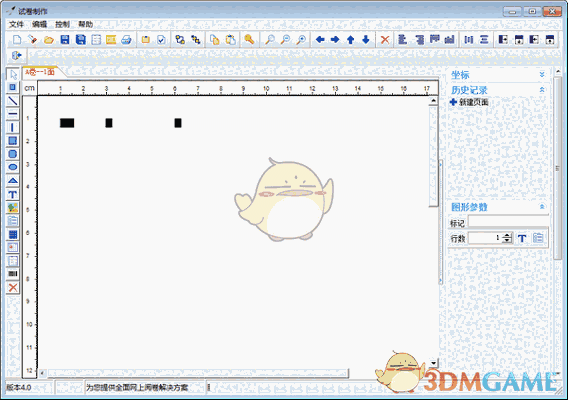Screen dimensions: 568x400
Task: Click the golden key icon in toolbar
Action: (x=249, y=39)
